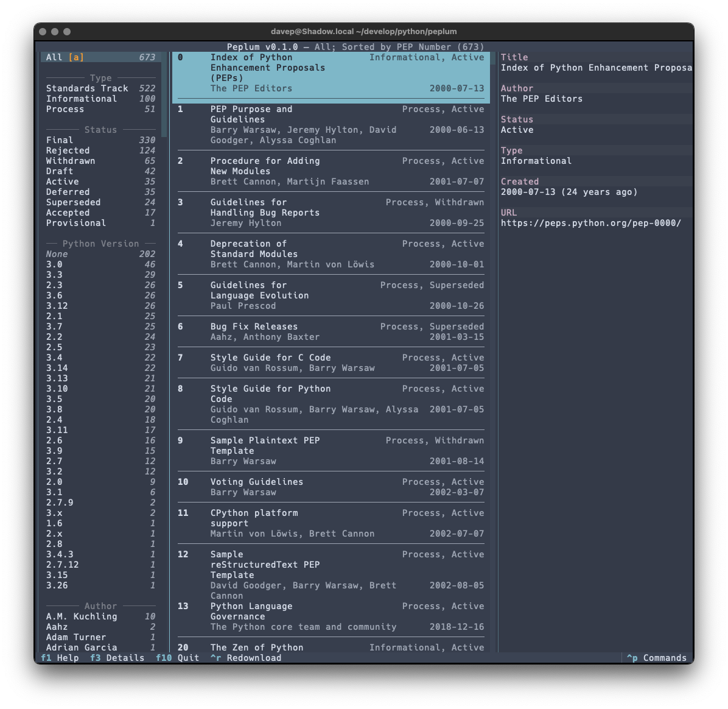728x709 pixels.
Task: Filter by Draft status
Action: (x=100, y=171)
